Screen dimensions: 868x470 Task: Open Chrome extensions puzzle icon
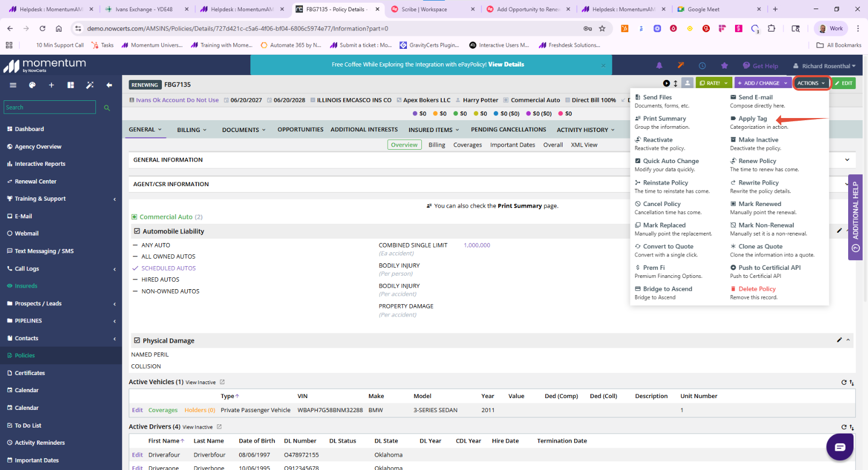[x=771, y=28]
